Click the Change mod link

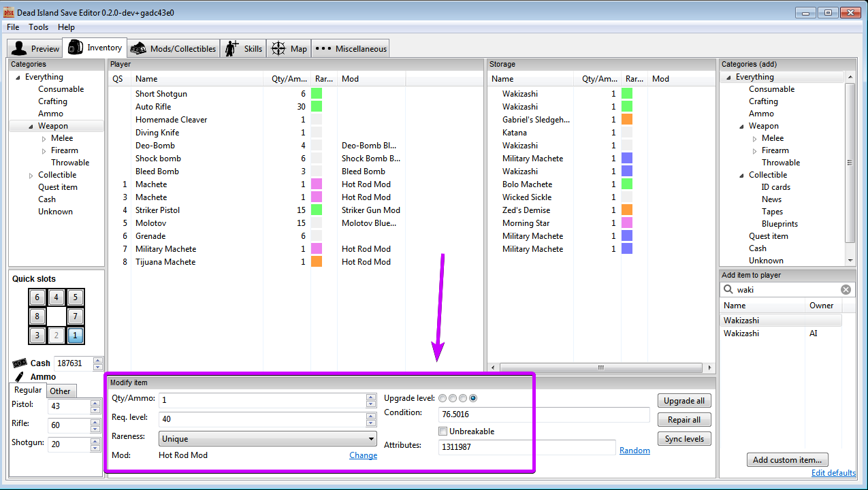click(363, 455)
